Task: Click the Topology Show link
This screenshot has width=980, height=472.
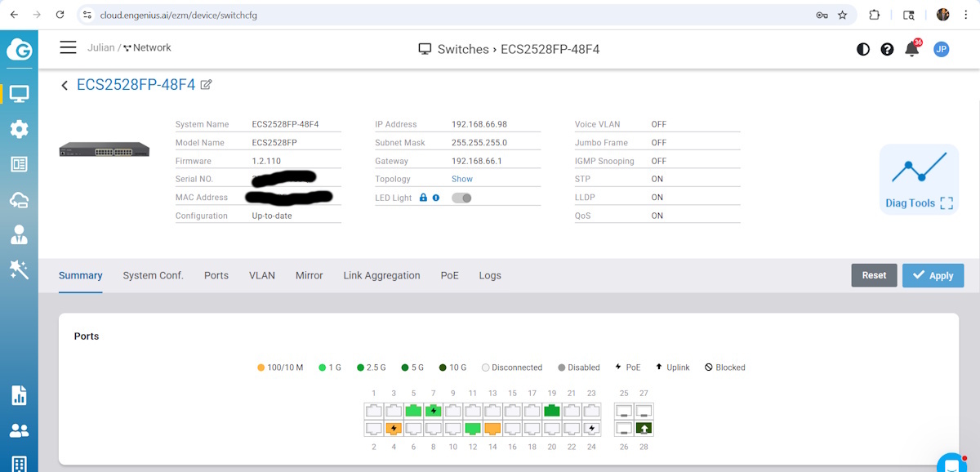Action: (462, 179)
